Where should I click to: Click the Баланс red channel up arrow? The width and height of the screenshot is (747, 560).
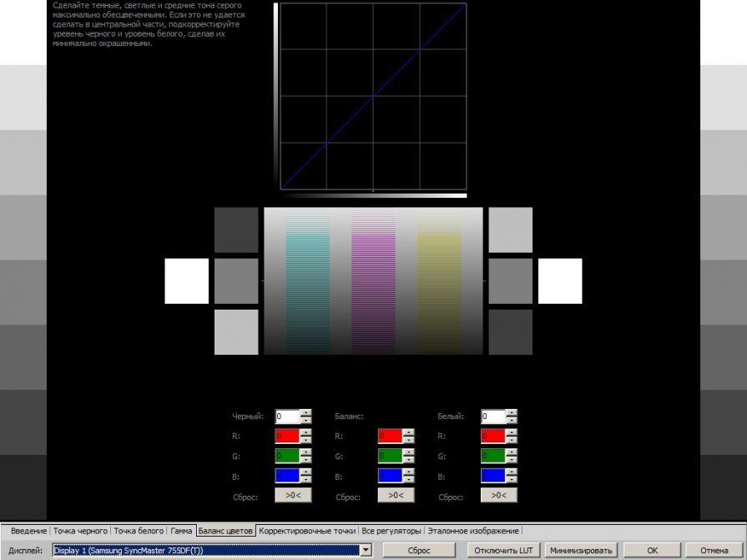click(409, 432)
